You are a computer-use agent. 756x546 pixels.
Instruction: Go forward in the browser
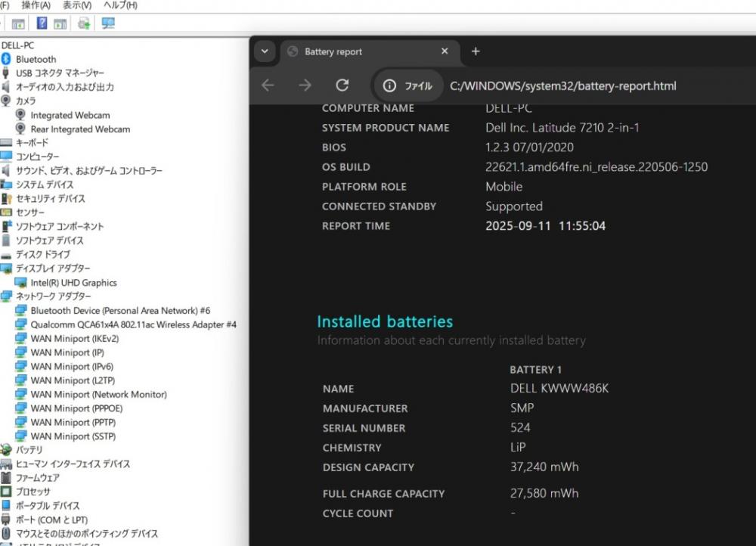305,85
